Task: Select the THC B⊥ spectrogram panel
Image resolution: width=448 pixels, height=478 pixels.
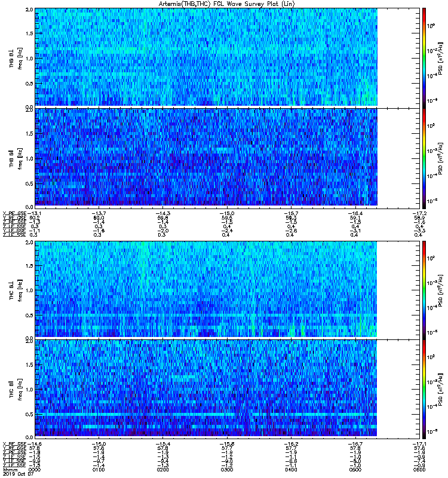Action: pyautogui.click(x=227, y=289)
